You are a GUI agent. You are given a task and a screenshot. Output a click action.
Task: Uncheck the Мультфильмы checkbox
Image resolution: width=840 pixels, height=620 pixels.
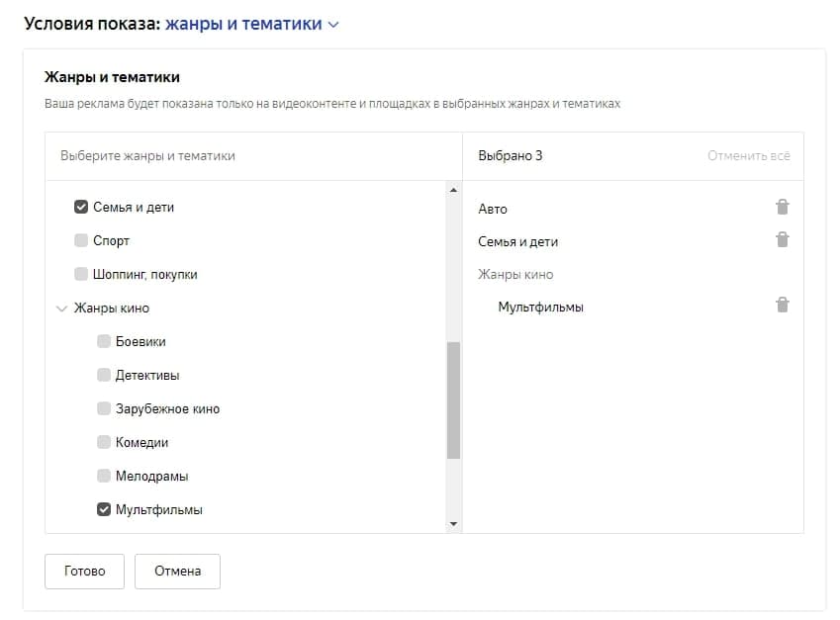(104, 509)
